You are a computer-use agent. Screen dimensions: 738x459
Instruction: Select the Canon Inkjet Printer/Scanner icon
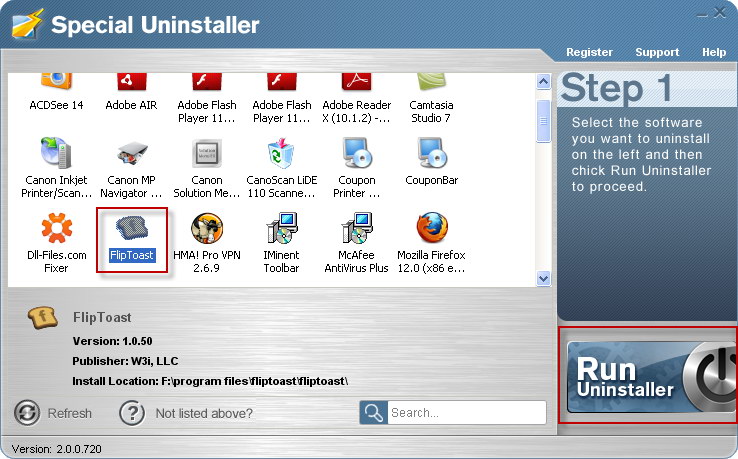[56, 153]
